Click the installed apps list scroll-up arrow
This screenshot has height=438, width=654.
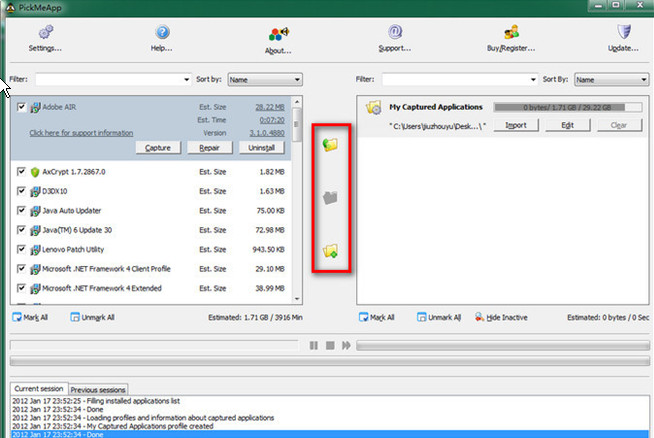(297, 102)
